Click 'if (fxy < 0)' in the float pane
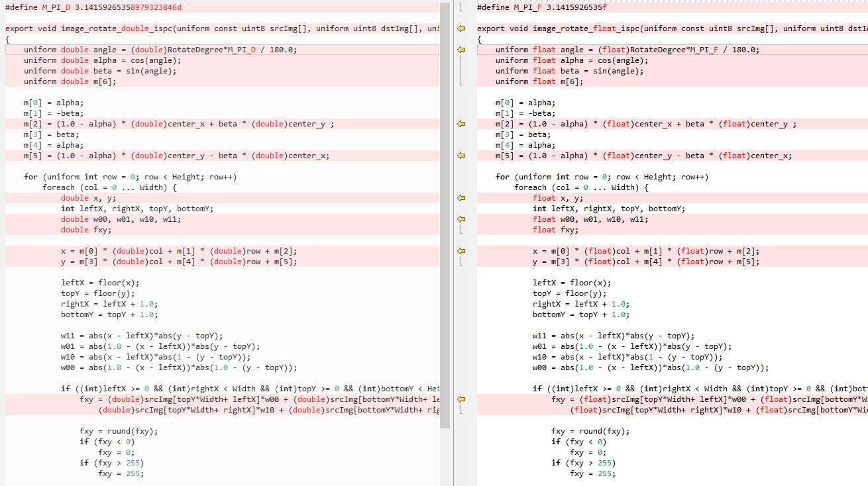Viewport: 868px width, 486px height. click(578, 442)
